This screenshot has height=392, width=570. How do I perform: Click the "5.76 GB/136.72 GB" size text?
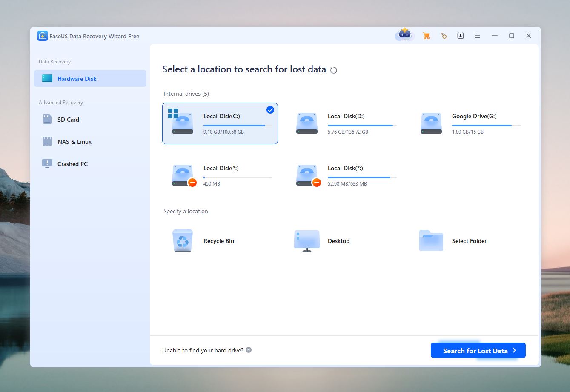coord(348,132)
